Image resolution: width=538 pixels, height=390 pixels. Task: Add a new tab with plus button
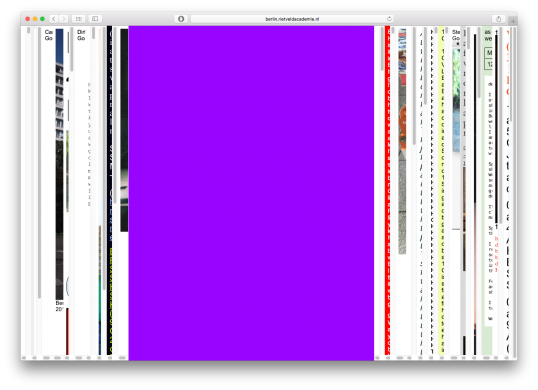coord(513,21)
